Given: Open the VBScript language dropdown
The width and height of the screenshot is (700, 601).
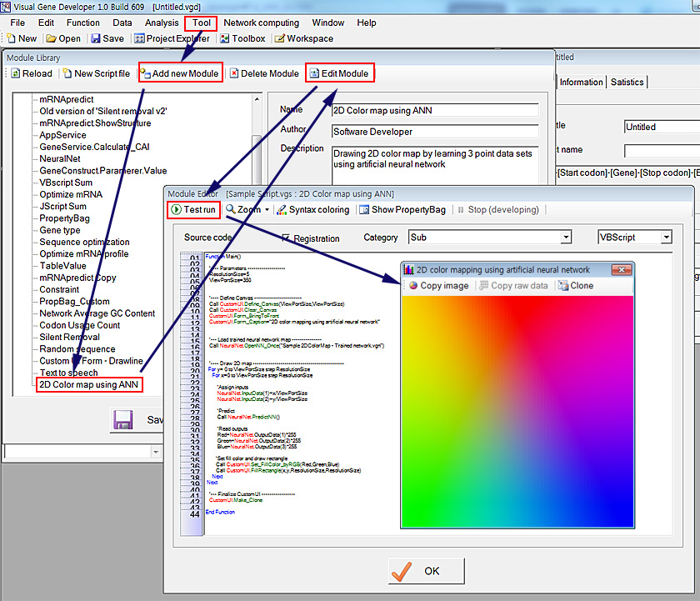Looking at the screenshot, I should (x=666, y=237).
